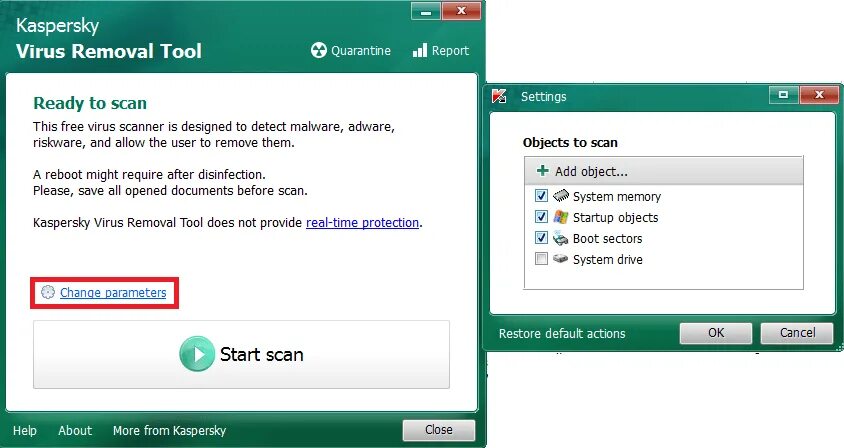
Task: Click the gear icon beside Change parameters
Action: click(x=48, y=292)
